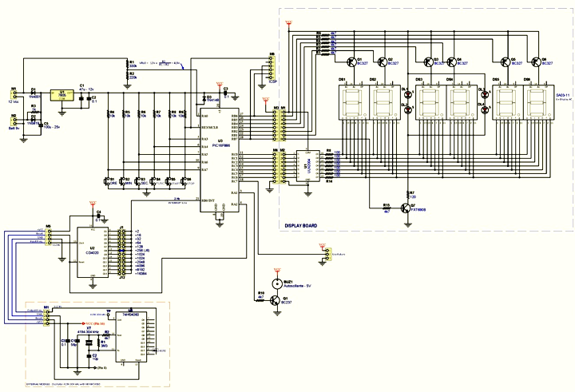Click the "÷256 (J6)" jumper label
This screenshot has width=575, height=392.
click(x=142, y=251)
